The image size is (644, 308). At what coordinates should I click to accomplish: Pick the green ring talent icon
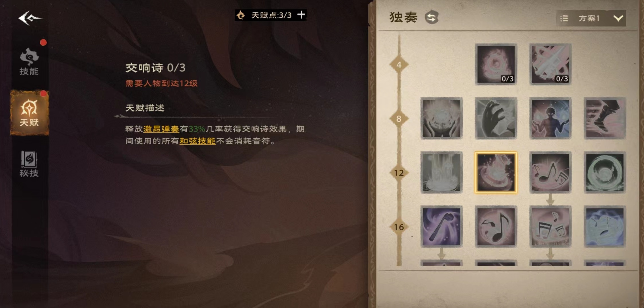(x=605, y=172)
